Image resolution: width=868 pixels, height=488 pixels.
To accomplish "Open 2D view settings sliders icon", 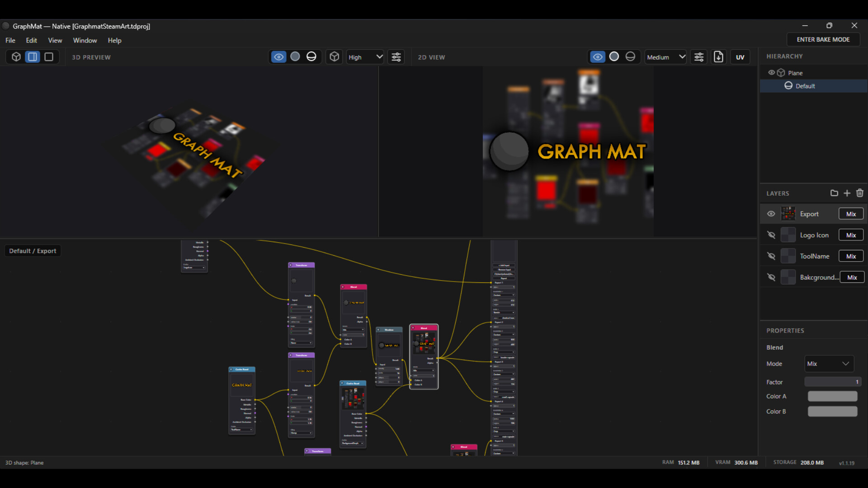I will pos(699,57).
